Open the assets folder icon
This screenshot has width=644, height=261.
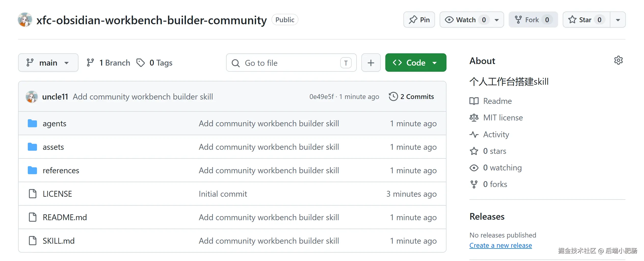(32, 147)
